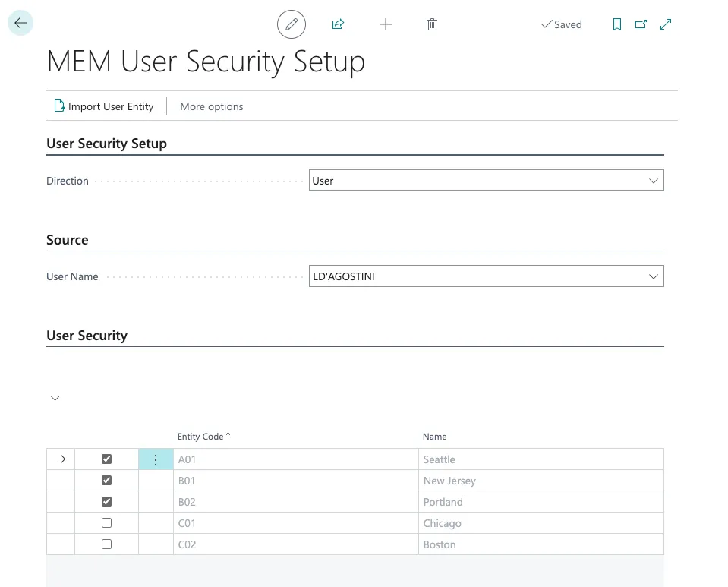Show row menu for A01
The height and width of the screenshot is (587, 728).
[x=156, y=459]
